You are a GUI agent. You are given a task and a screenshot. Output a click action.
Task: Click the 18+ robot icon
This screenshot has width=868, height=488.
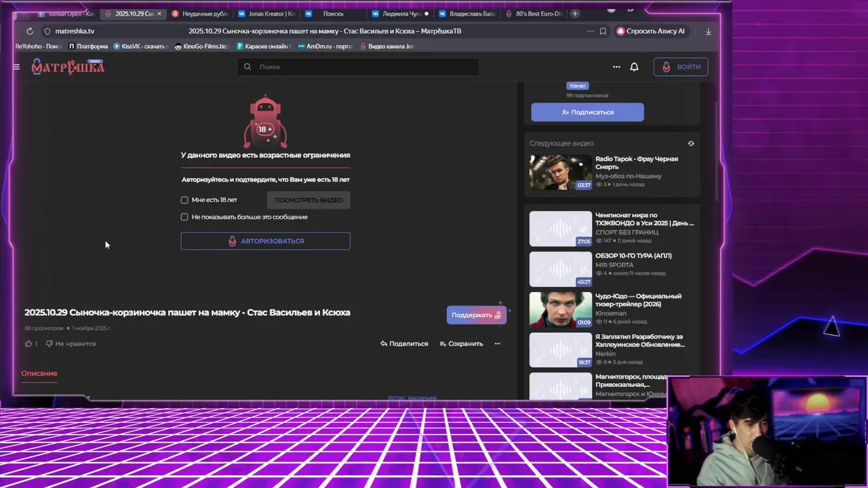pyautogui.click(x=265, y=121)
